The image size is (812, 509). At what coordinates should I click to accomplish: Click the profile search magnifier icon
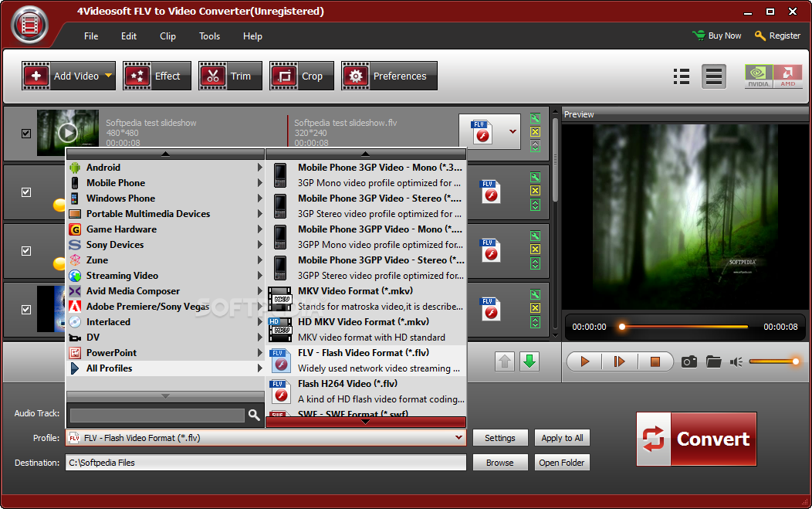pyautogui.click(x=254, y=415)
